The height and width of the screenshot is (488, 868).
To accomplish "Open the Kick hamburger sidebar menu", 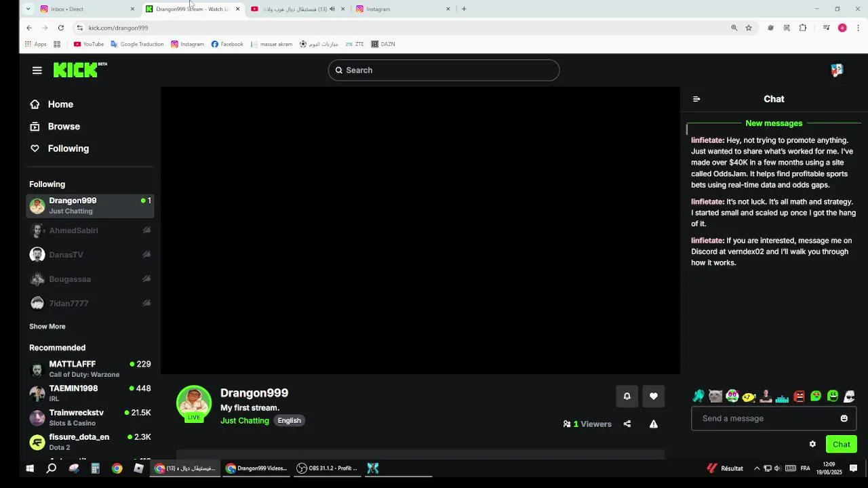I will click(x=37, y=70).
